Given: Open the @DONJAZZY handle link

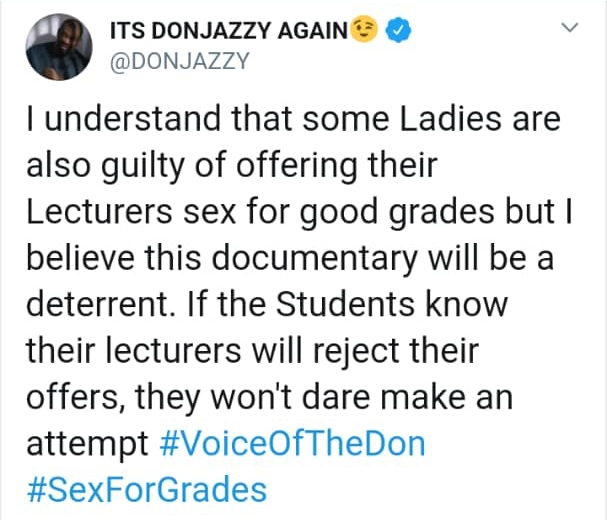Looking at the screenshot, I should [172, 63].
